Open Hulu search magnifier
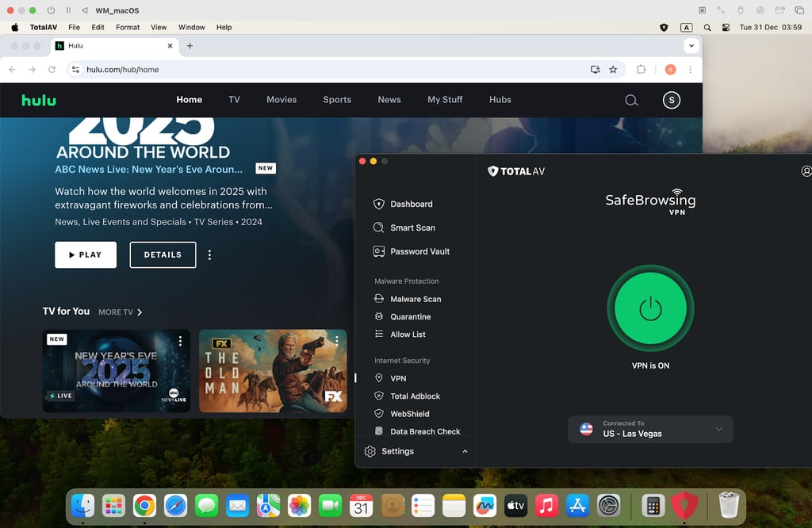 click(x=631, y=100)
